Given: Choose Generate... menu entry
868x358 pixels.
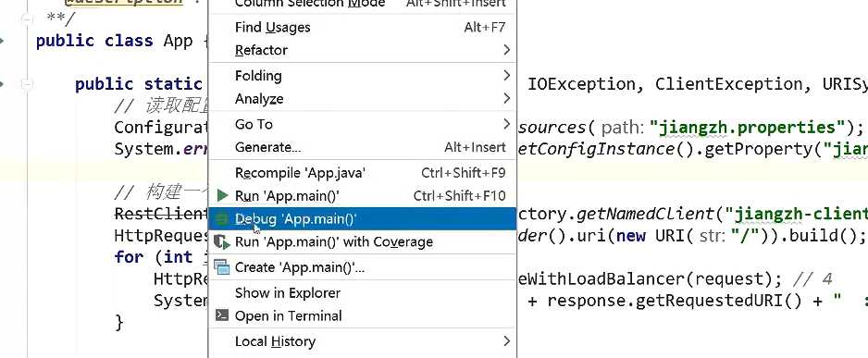Looking at the screenshot, I should pyautogui.click(x=362, y=147).
